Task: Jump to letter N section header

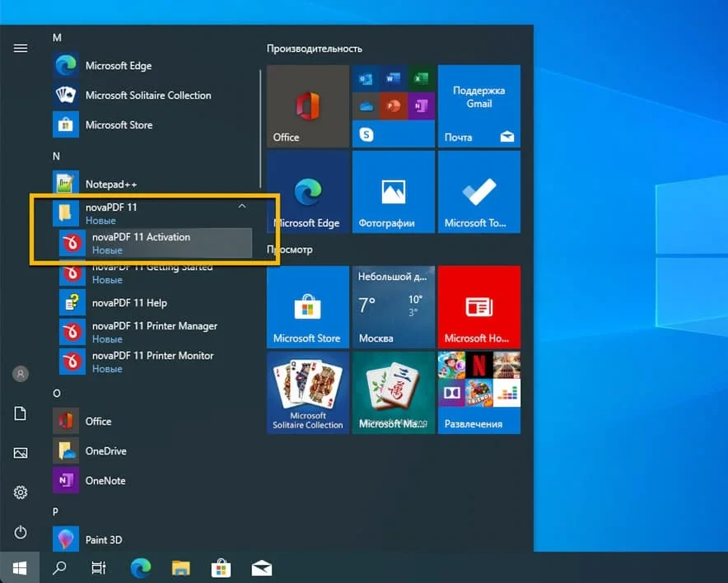Action: (56, 156)
